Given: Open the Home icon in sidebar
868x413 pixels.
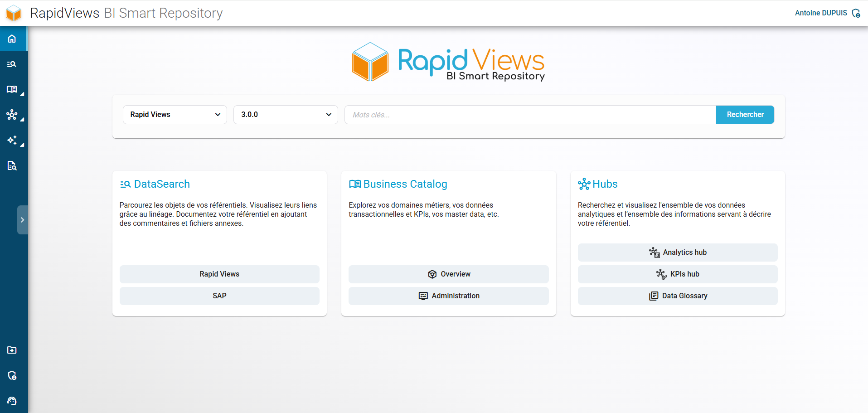Looking at the screenshot, I should (x=12, y=39).
